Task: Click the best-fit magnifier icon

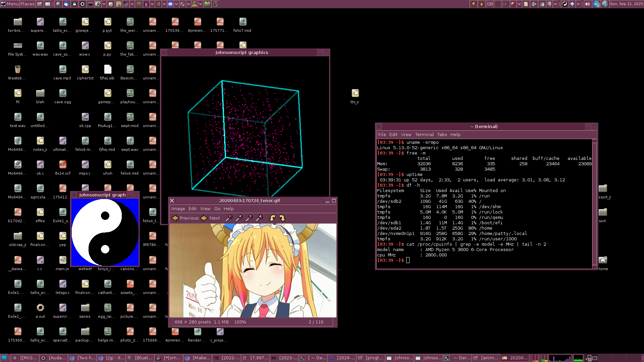Action: click(259, 218)
